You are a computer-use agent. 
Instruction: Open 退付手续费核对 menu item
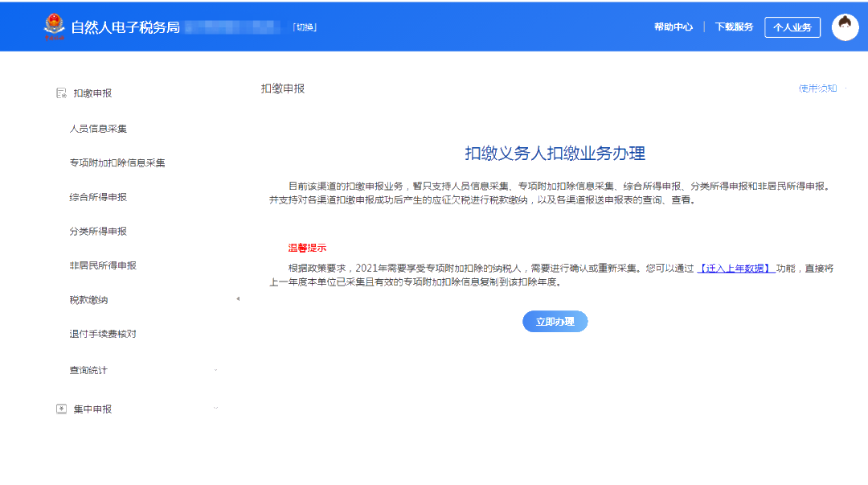(x=103, y=334)
